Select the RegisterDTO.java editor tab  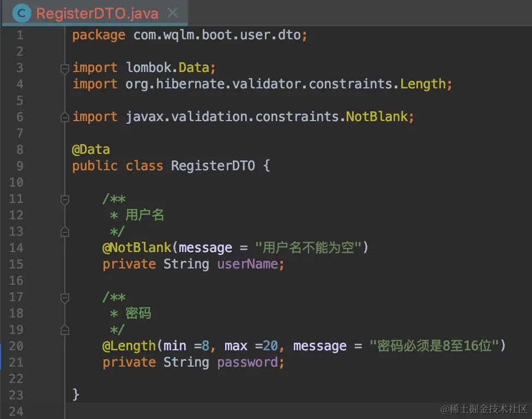[x=95, y=13]
